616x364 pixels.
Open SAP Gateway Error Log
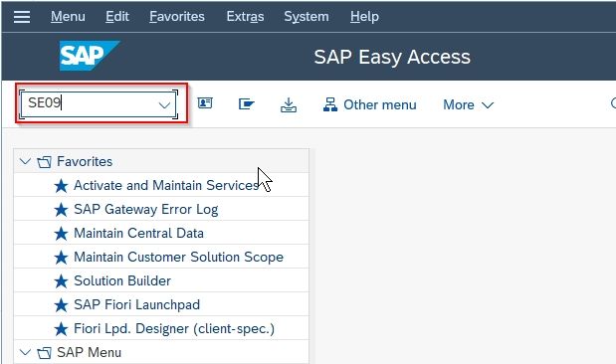145,210
